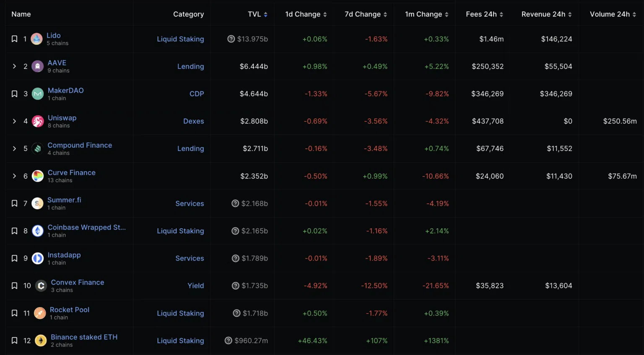
Task: Select the $250.56m Uniswap volume cell
Action: click(620, 121)
